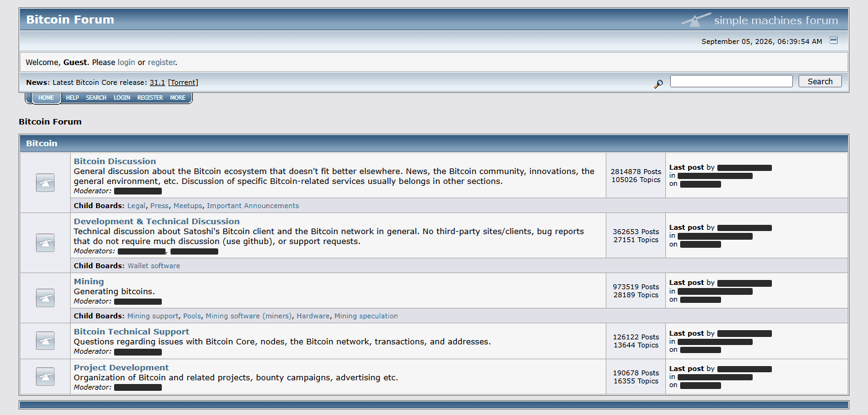Click the Torrent link in news

tap(184, 82)
